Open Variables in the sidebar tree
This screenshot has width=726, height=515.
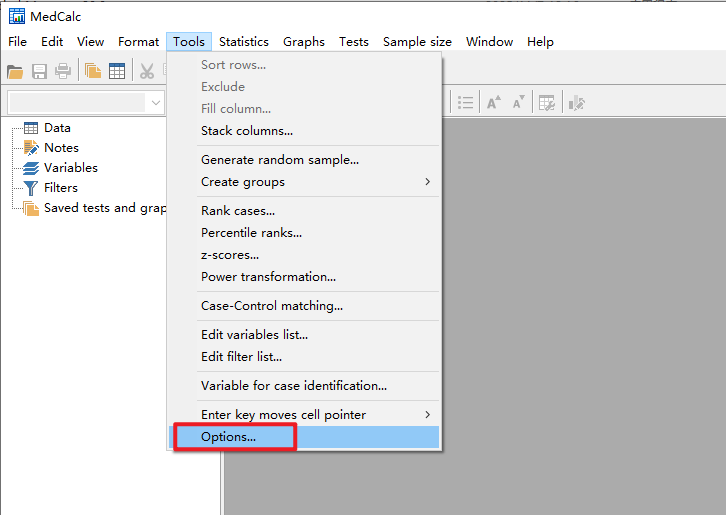[70, 168]
